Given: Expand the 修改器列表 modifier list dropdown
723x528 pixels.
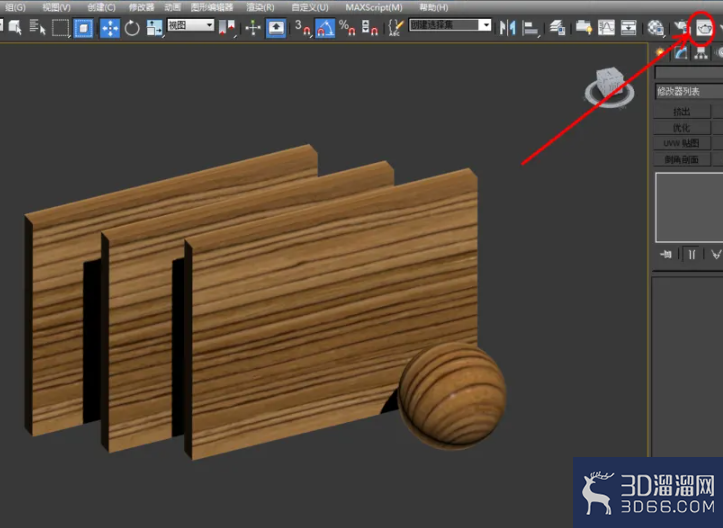Looking at the screenshot, I should 689,91.
